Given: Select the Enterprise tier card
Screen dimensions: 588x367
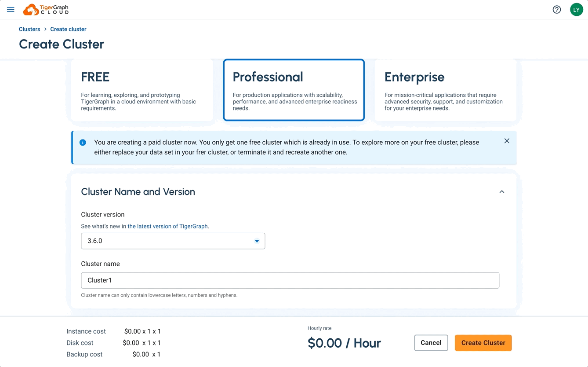Looking at the screenshot, I should tap(446, 90).
